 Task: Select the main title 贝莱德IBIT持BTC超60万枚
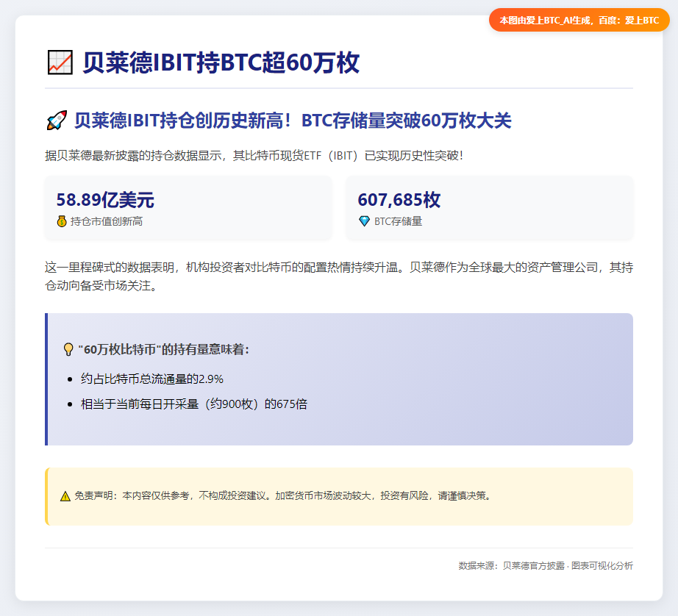(x=221, y=62)
